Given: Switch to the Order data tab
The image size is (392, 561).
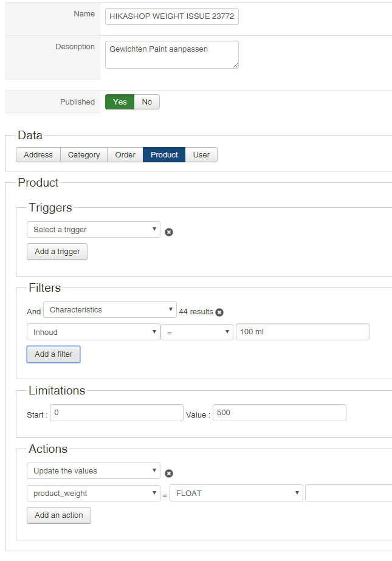Looking at the screenshot, I should click(125, 155).
